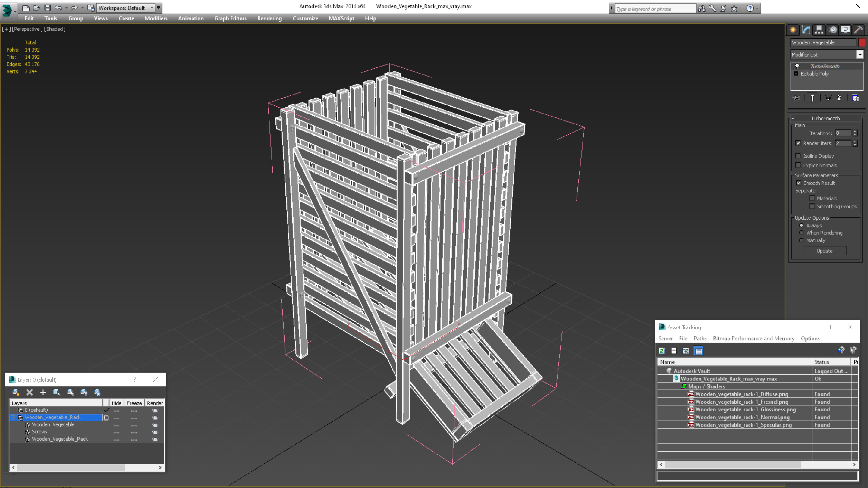
Task: Click Remove Modifier trash icon
Action: (839, 98)
